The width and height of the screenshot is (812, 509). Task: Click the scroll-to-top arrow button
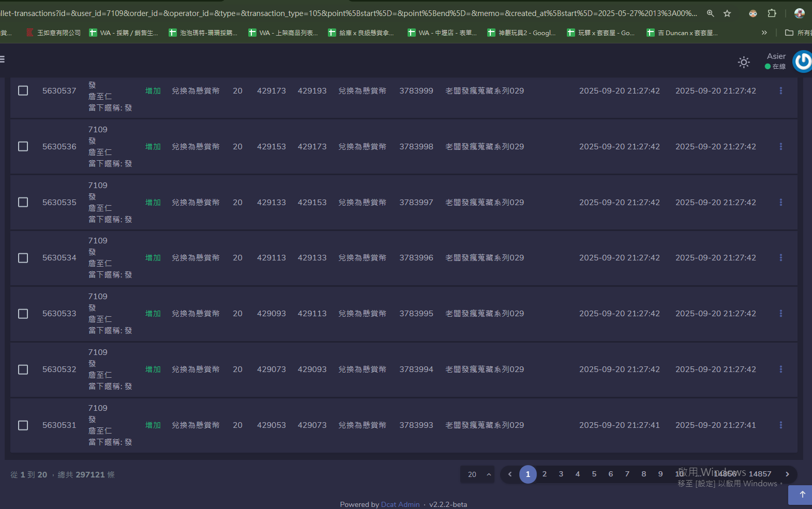[802, 495]
